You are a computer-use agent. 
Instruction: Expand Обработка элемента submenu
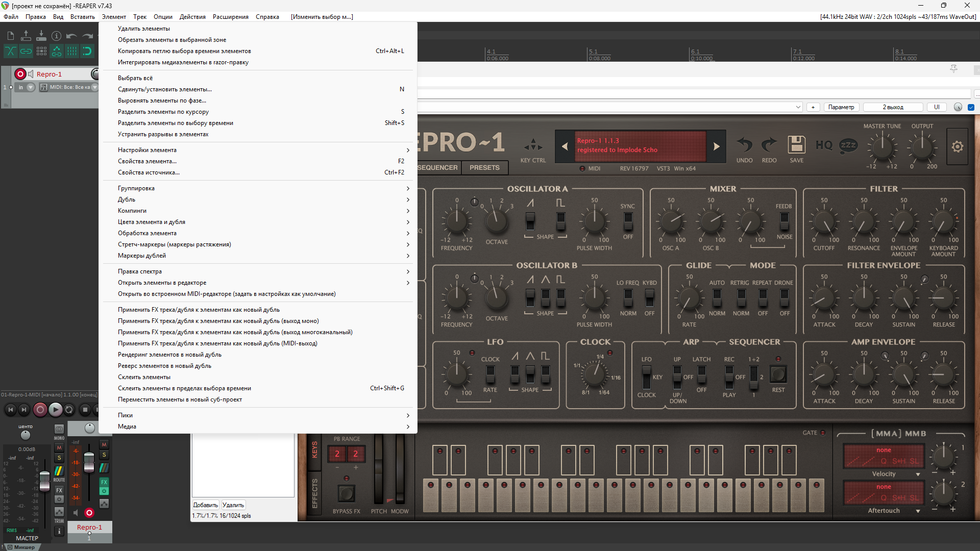point(258,233)
